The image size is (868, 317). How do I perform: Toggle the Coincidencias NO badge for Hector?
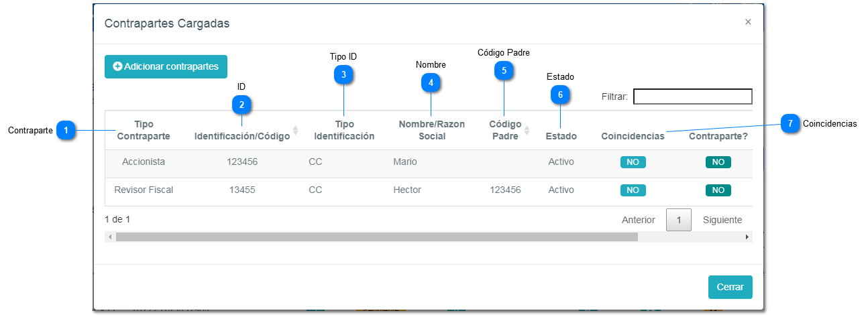point(633,190)
